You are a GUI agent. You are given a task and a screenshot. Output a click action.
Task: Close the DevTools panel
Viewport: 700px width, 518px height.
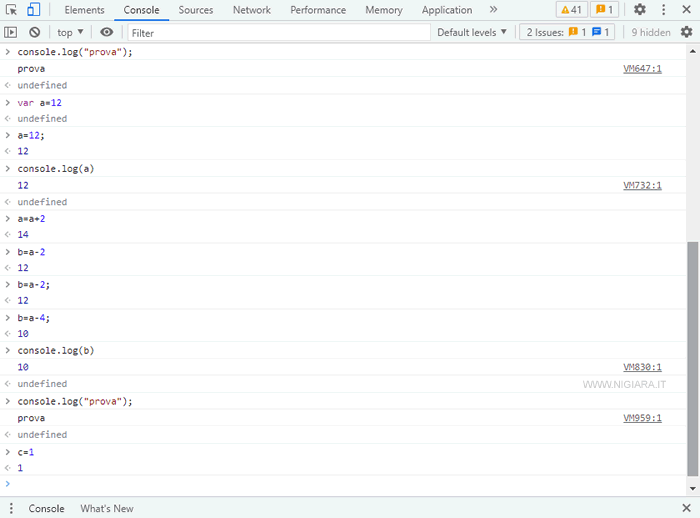[687, 10]
